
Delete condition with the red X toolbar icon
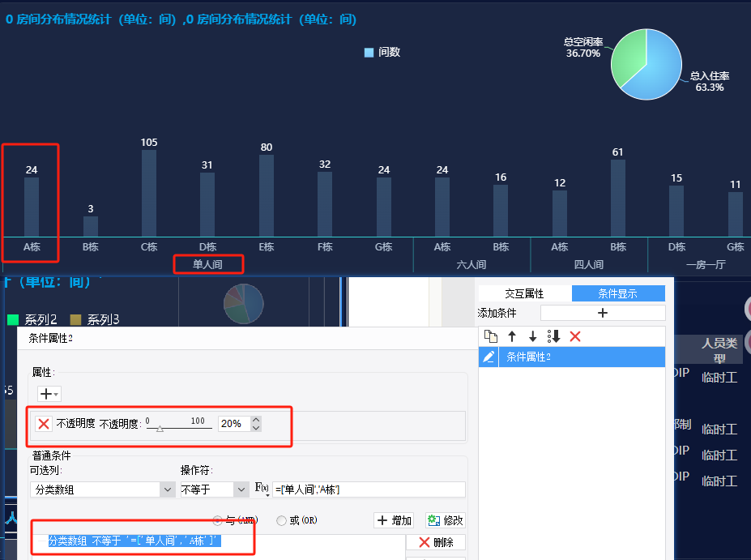[575, 336]
